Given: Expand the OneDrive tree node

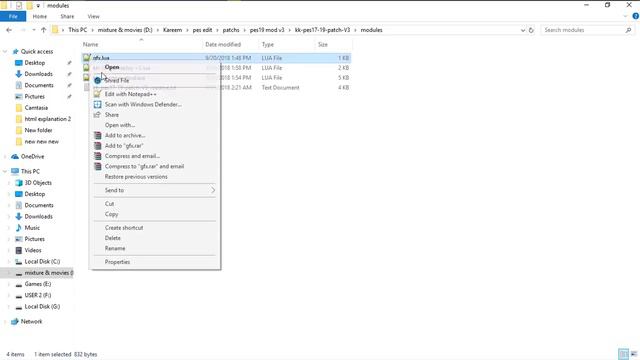Looking at the screenshot, I should pos(5,157).
